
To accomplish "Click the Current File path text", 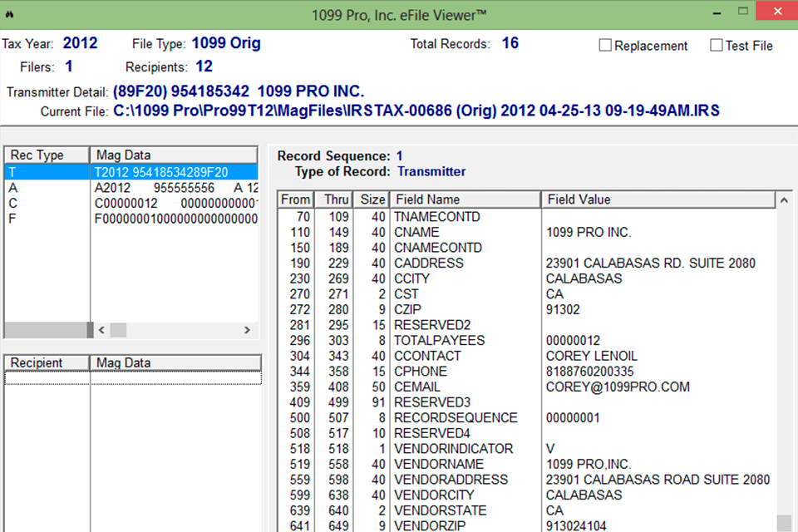I will point(416,111).
